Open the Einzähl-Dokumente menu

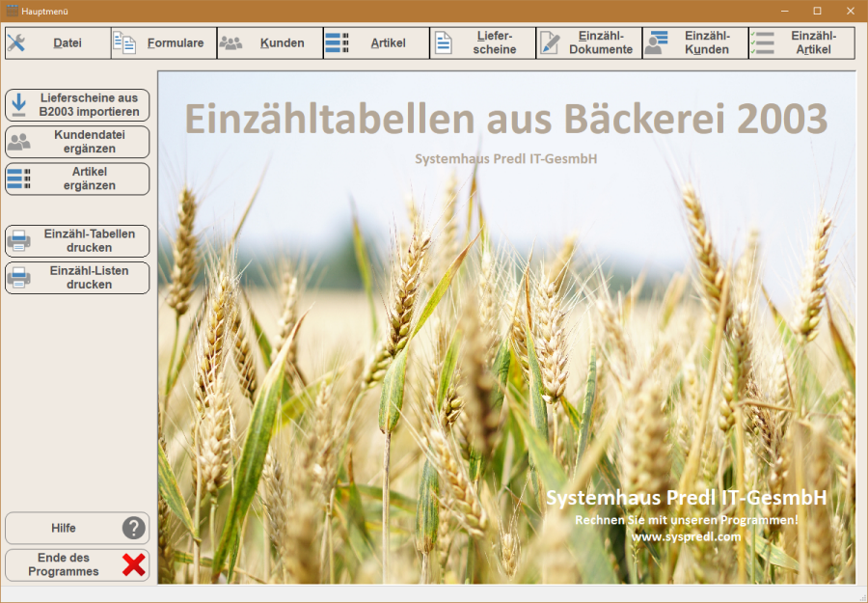tap(589, 42)
